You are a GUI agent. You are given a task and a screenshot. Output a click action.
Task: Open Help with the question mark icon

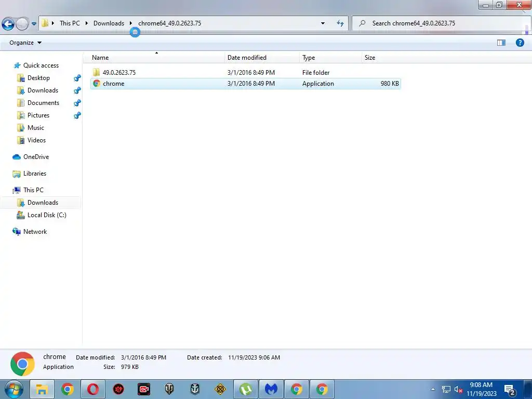pyautogui.click(x=520, y=43)
